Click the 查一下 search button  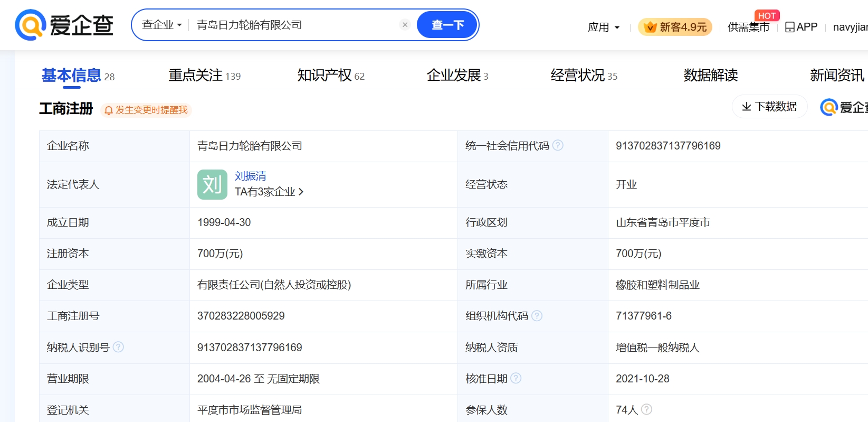click(x=447, y=25)
